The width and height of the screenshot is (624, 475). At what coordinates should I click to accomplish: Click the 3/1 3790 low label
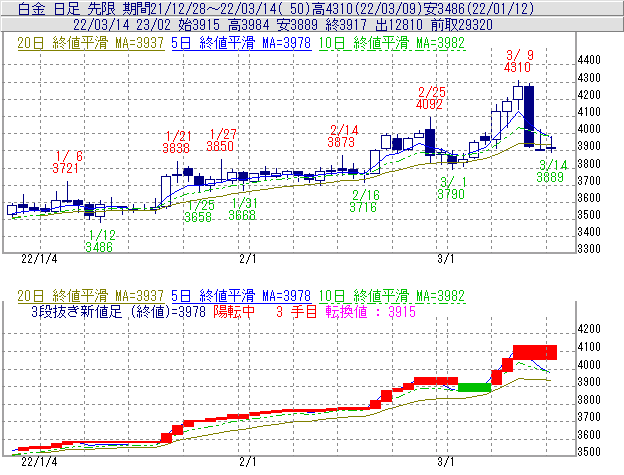coord(451,188)
